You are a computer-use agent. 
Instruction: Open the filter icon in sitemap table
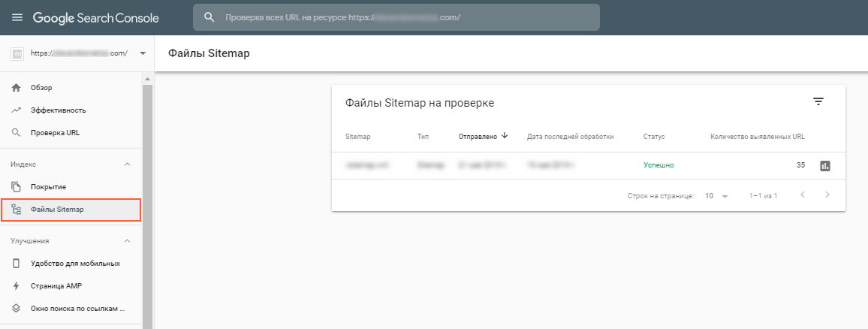coord(818,101)
